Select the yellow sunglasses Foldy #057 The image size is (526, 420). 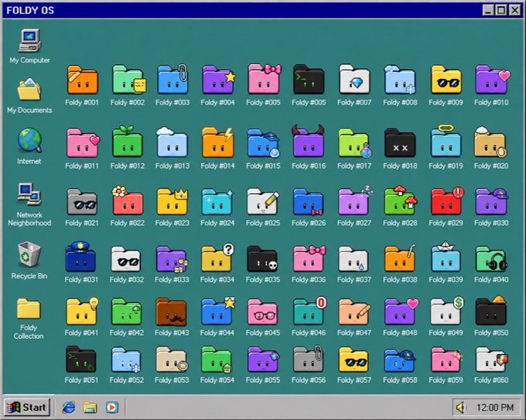point(354,360)
